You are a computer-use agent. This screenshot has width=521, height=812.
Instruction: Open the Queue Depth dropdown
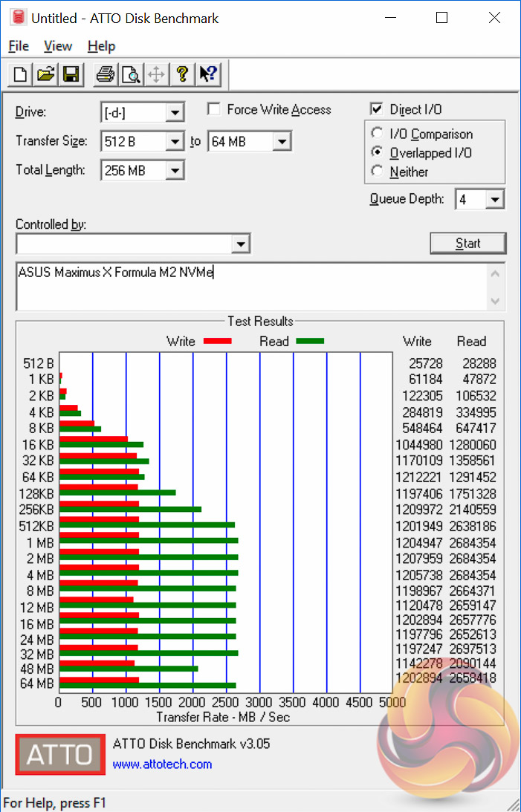pos(495,199)
